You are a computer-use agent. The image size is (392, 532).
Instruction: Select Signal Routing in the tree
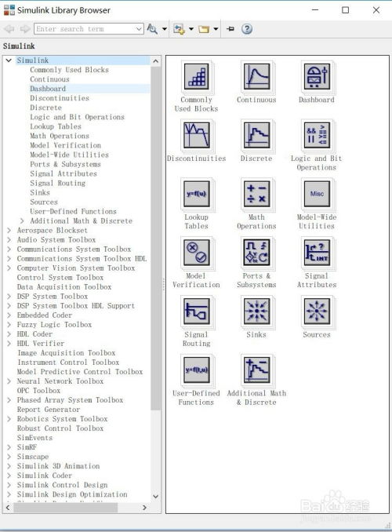click(58, 183)
